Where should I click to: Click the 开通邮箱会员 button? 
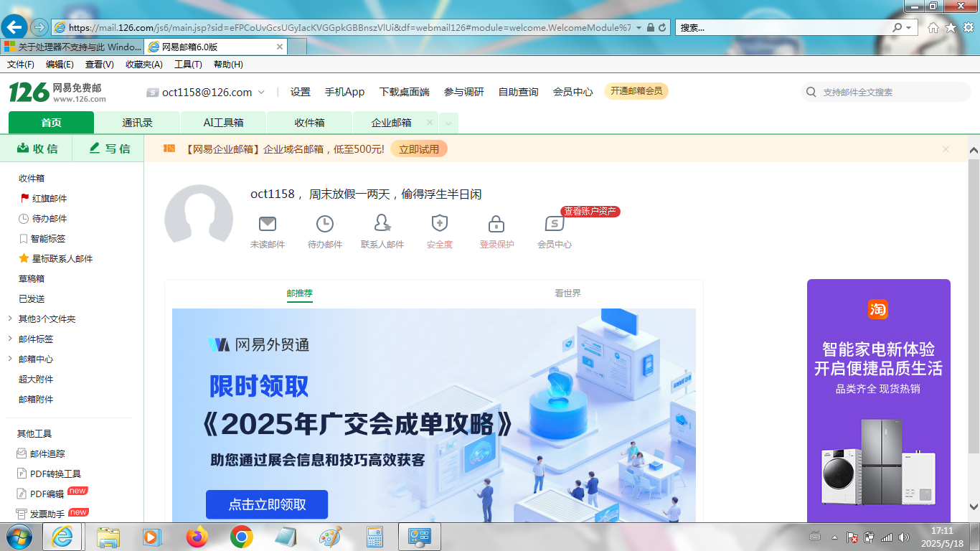pos(636,91)
